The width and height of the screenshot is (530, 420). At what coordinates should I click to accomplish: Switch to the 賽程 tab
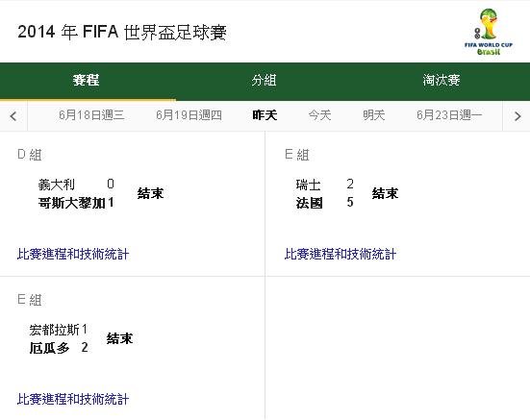[87, 81]
